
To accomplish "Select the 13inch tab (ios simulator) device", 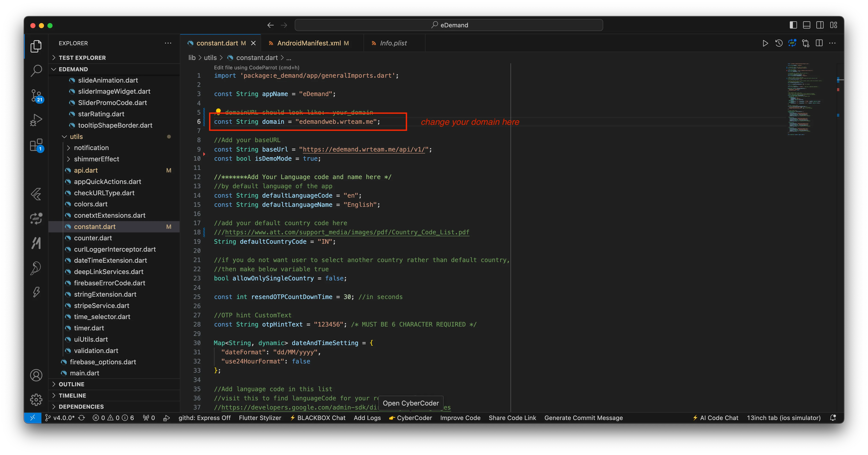I will pos(783,418).
